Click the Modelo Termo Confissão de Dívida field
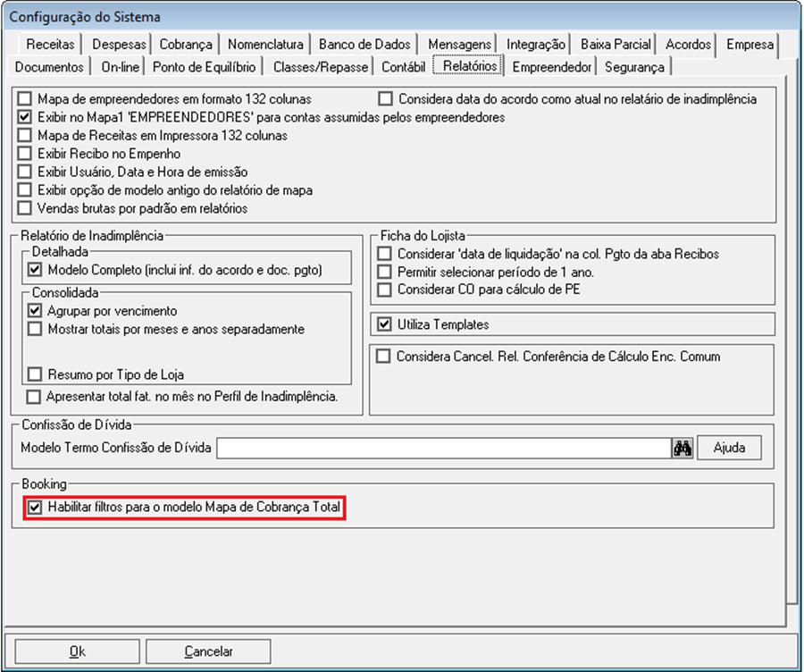Image resolution: width=804 pixels, height=672 pixels. (444, 448)
